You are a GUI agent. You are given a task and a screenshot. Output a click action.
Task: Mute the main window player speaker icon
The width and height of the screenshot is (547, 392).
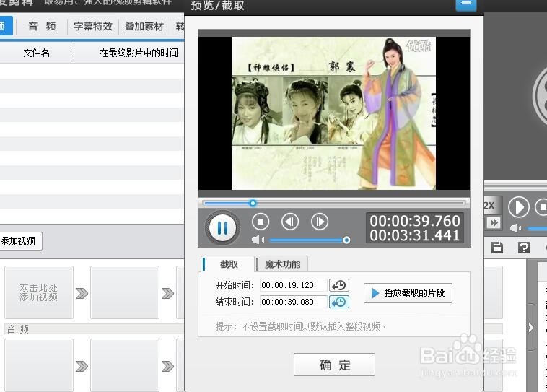click(516, 228)
